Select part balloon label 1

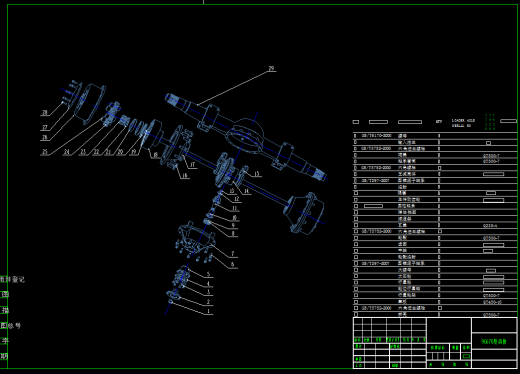click(208, 311)
